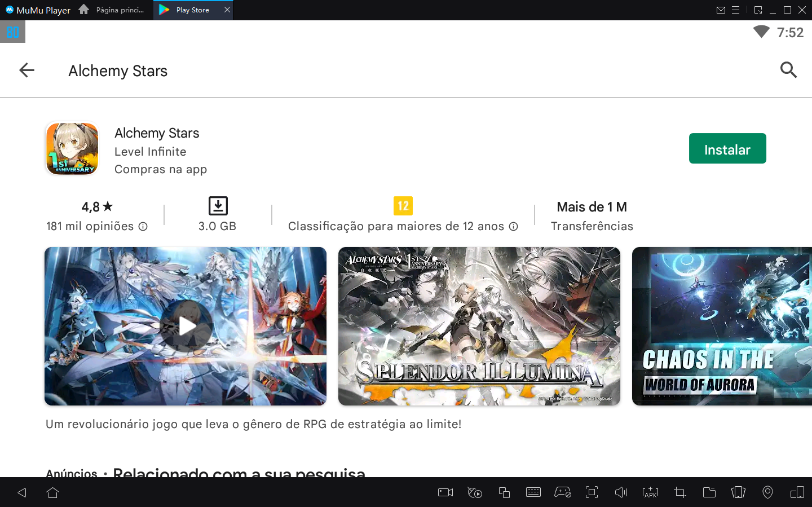The height and width of the screenshot is (507, 812).
Task: Select the Play Store tab
Action: pos(192,10)
